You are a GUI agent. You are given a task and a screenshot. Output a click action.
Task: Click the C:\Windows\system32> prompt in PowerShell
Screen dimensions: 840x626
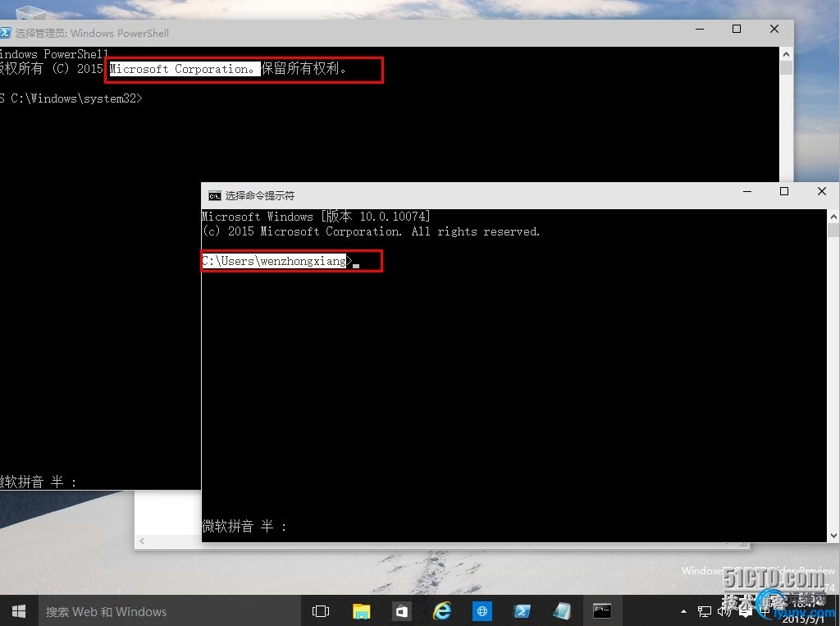point(71,98)
